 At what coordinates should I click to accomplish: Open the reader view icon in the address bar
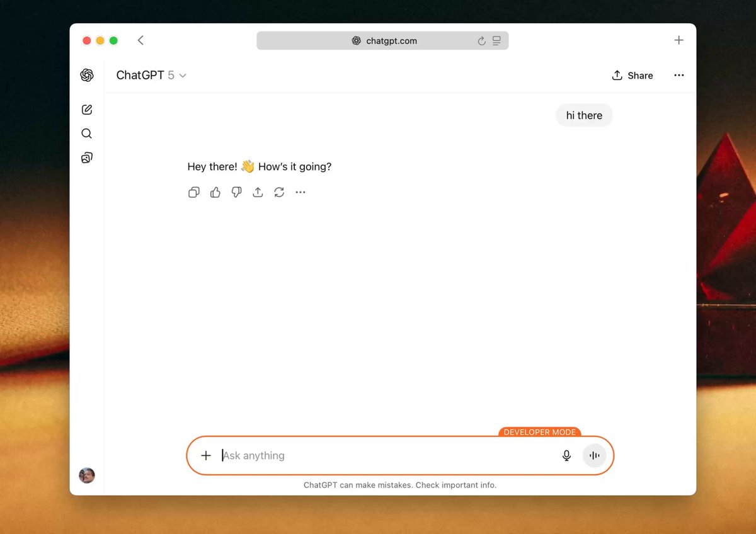(x=496, y=41)
